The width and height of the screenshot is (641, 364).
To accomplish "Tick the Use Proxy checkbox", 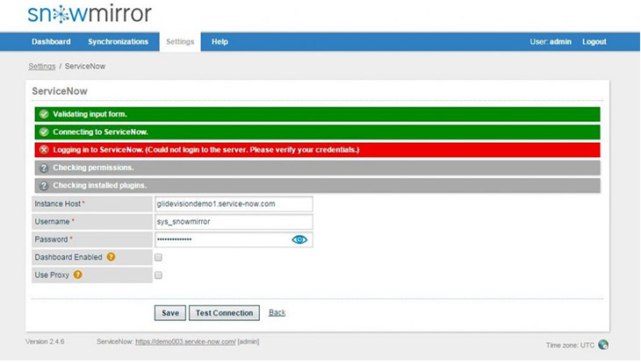I will (x=158, y=275).
